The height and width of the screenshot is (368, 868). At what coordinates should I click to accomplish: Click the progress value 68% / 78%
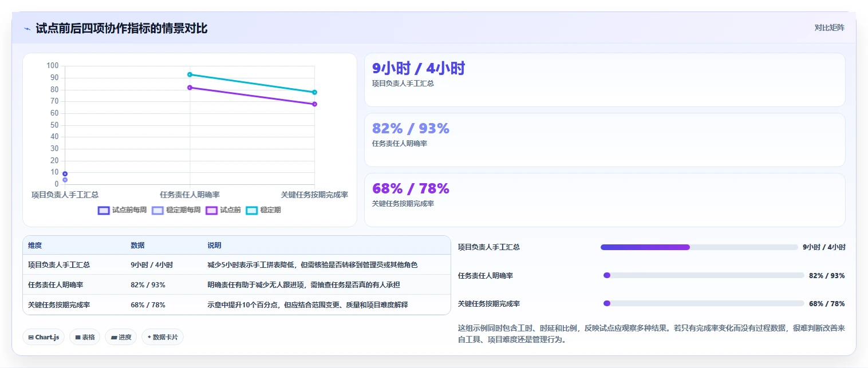(827, 303)
